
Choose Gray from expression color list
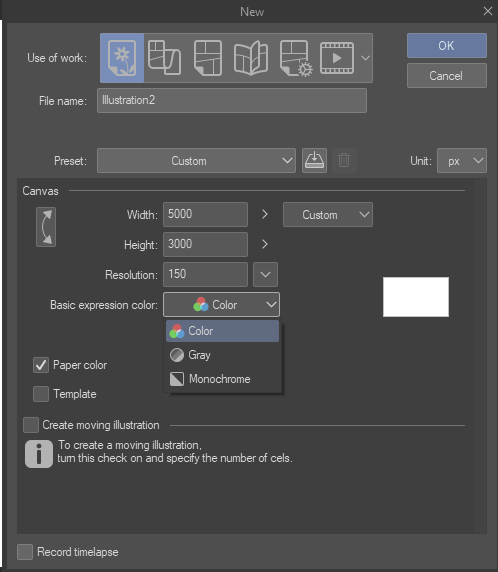point(222,355)
